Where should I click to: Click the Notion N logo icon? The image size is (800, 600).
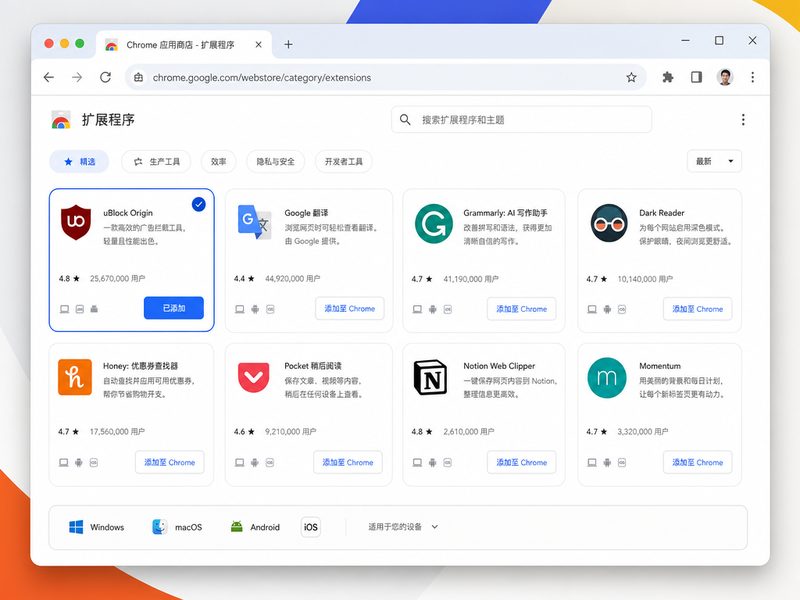(x=430, y=378)
